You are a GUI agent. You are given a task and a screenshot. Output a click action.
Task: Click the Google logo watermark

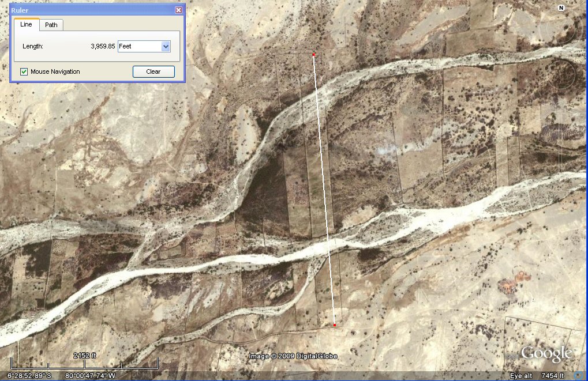click(546, 353)
